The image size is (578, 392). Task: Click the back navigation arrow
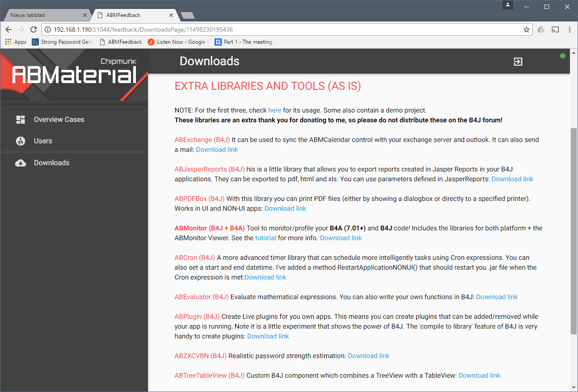8,29
